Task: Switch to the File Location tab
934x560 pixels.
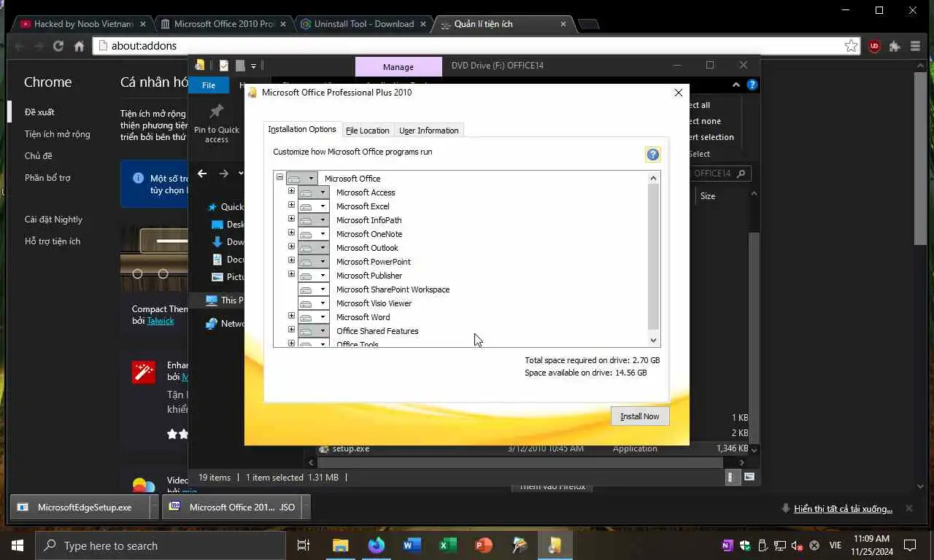Action: (368, 131)
